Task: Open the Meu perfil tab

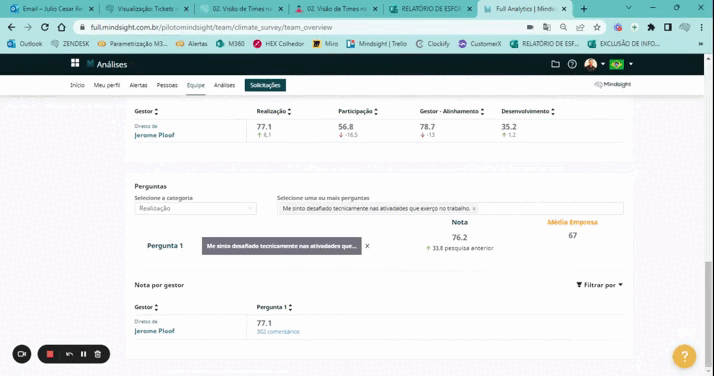Action: pos(107,85)
